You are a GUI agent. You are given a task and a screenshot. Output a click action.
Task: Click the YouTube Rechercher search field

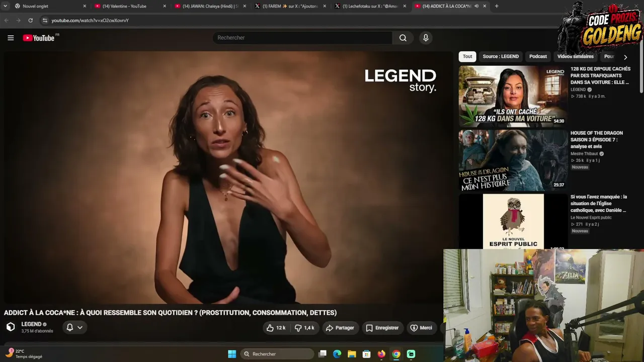click(x=302, y=38)
